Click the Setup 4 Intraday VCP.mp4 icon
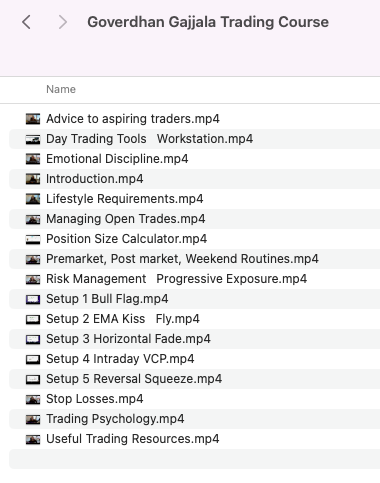The width and height of the screenshot is (380, 483). click(33, 359)
